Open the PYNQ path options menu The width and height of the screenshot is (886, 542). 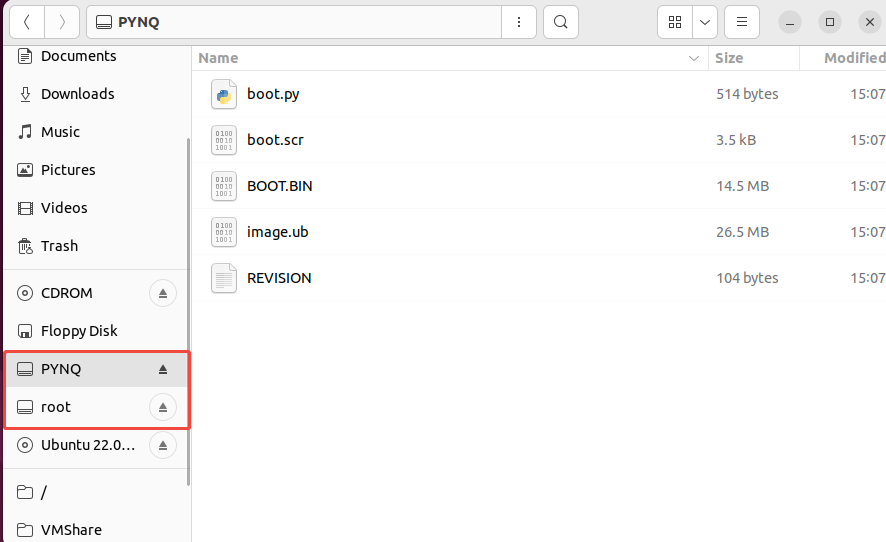(518, 22)
